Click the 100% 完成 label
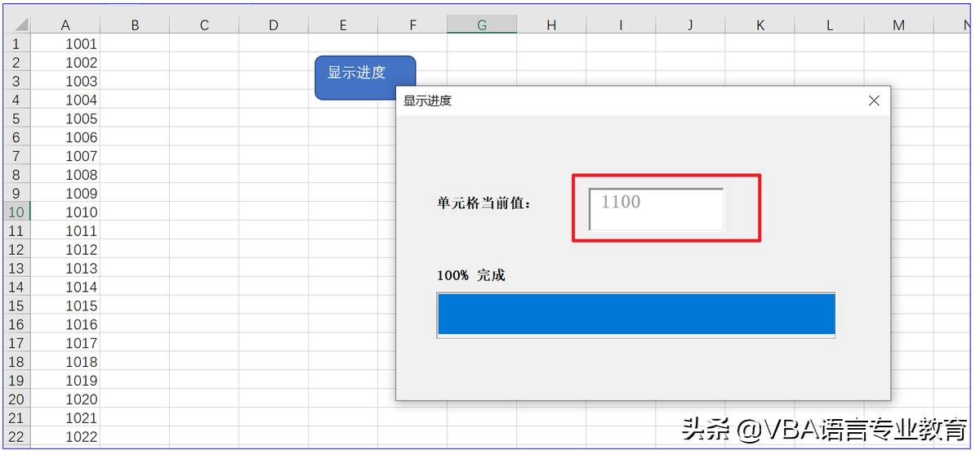 pyautogui.click(x=471, y=275)
